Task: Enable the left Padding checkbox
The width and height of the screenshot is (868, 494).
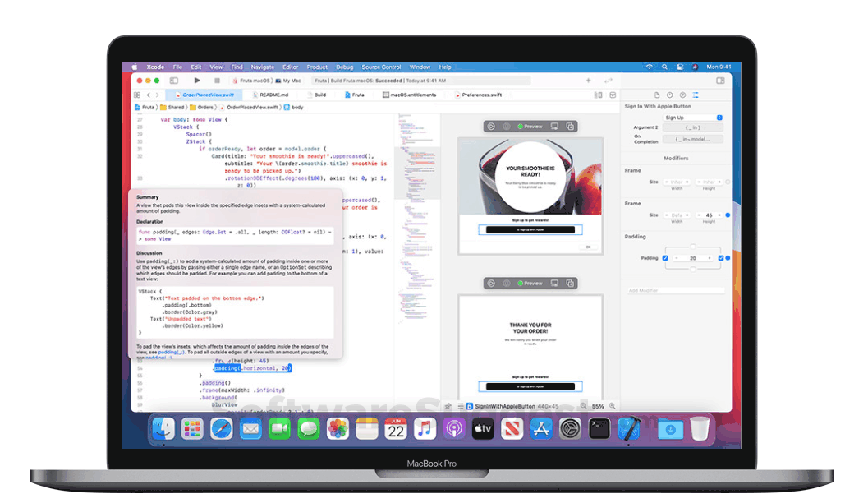Action: tap(665, 258)
